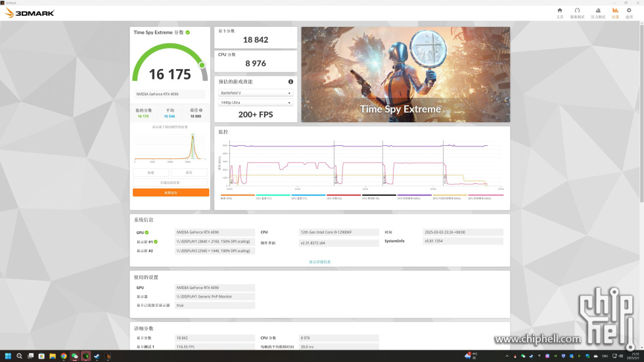644x362 pixels.
Task: Click the NVIDIA GeForce RTX 4090 label under gauge
Action: [x=170, y=94]
